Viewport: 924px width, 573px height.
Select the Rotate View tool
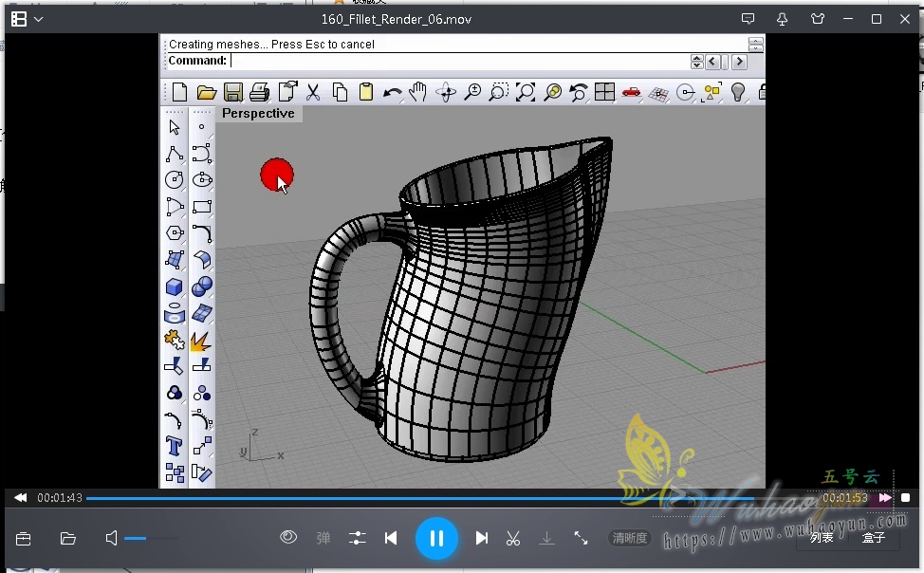tap(446, 92)
